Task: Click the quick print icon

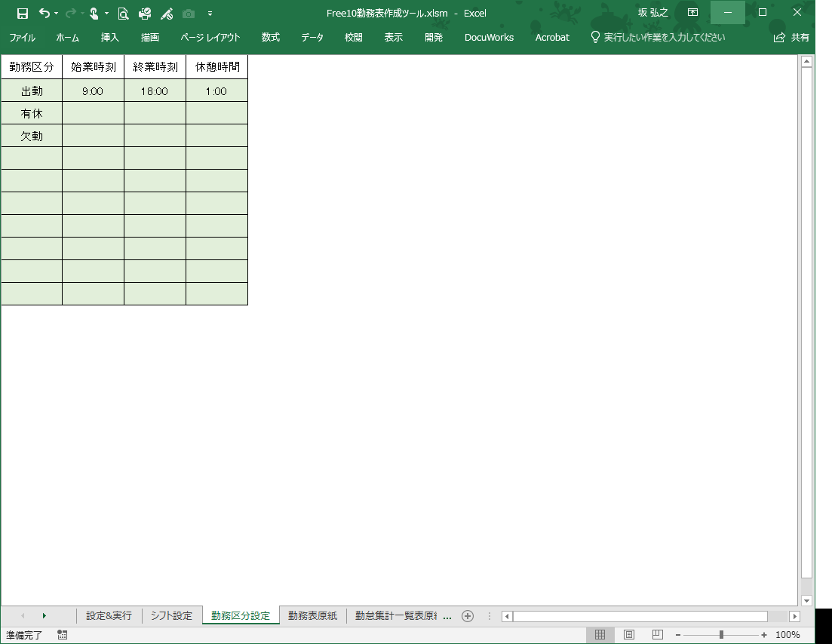Action: tap(145, 14)
